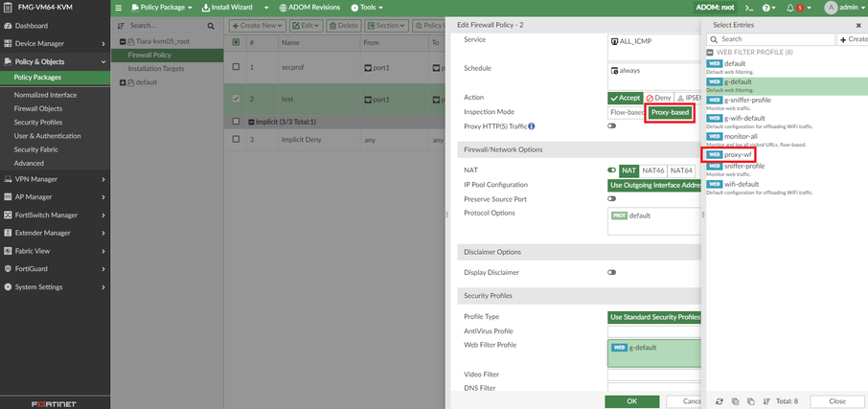Click the sort icon beside package search

122,26
